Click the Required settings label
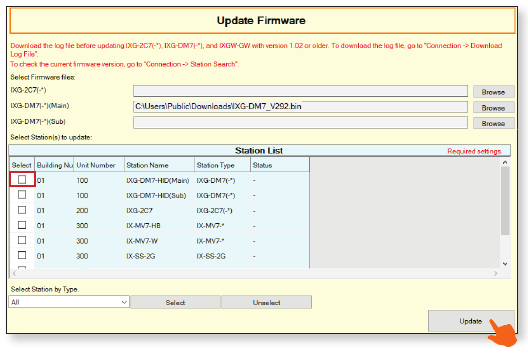The image size is (528, 362). 474,151
